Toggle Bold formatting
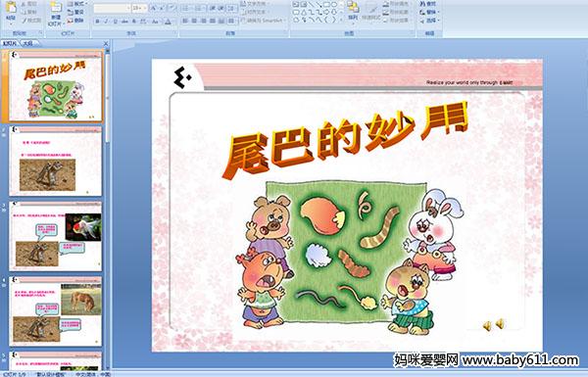588x377 pixels. click(97, 22)
